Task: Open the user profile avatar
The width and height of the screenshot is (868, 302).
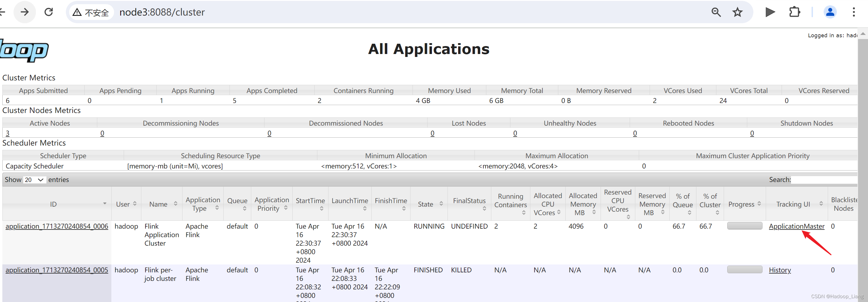Action: [x=830, y=12]
